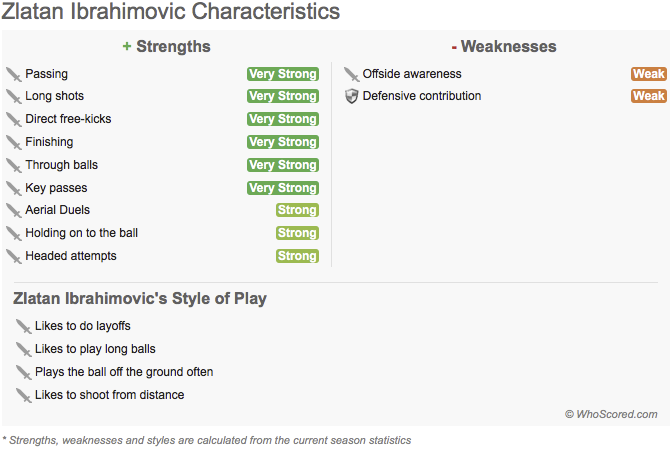Image resolution: width=670 pixels, height=450 pixels.
Task: Click the Very Strong badge for Passing
Action: [283, 74]
